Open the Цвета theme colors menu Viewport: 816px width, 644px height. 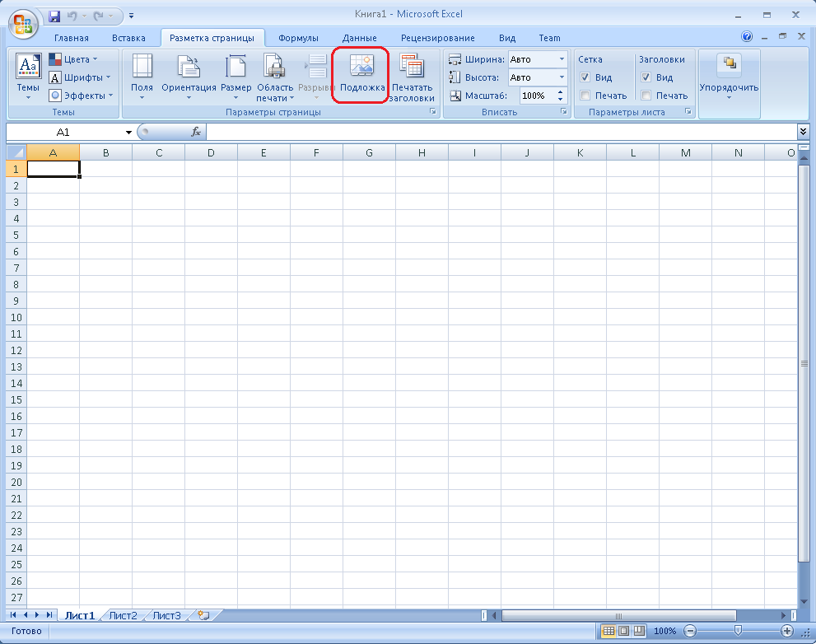(72, 59)
